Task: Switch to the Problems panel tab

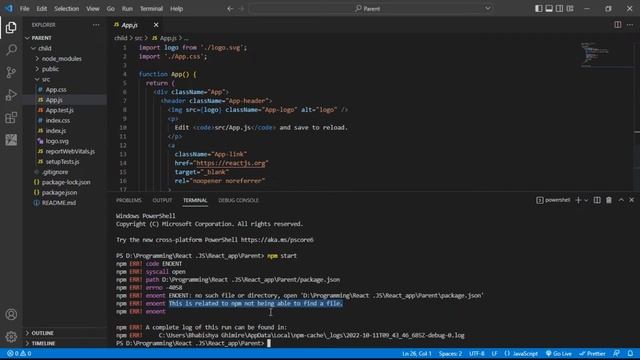Action: pyautogui.click(x=129, y=200)
